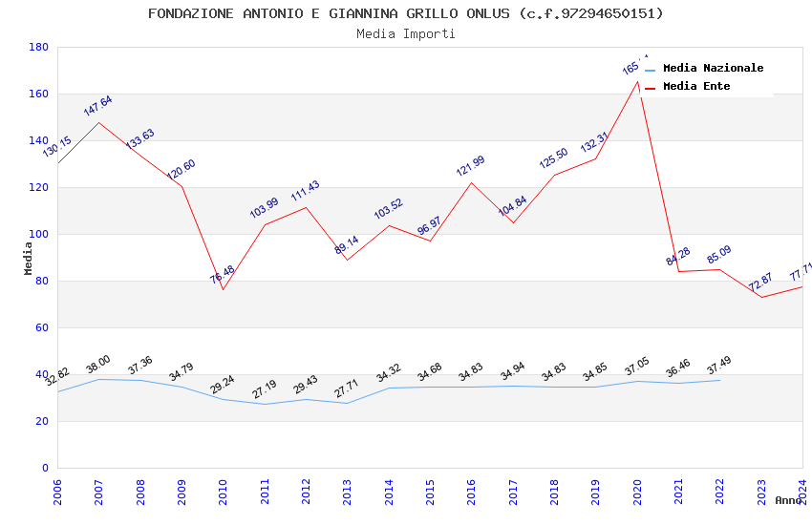Screen dimensions: 812x525
Task: Click the 20 y-axis tick label
Action: (42, 421)
